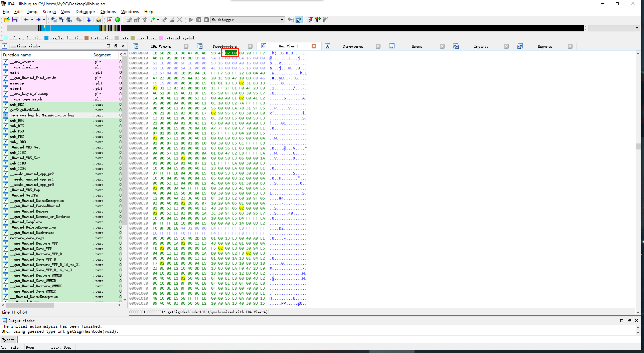Jump back with the blue left arrow
The height and width of the screenshot is (353, 644).
tap(26, 20)
